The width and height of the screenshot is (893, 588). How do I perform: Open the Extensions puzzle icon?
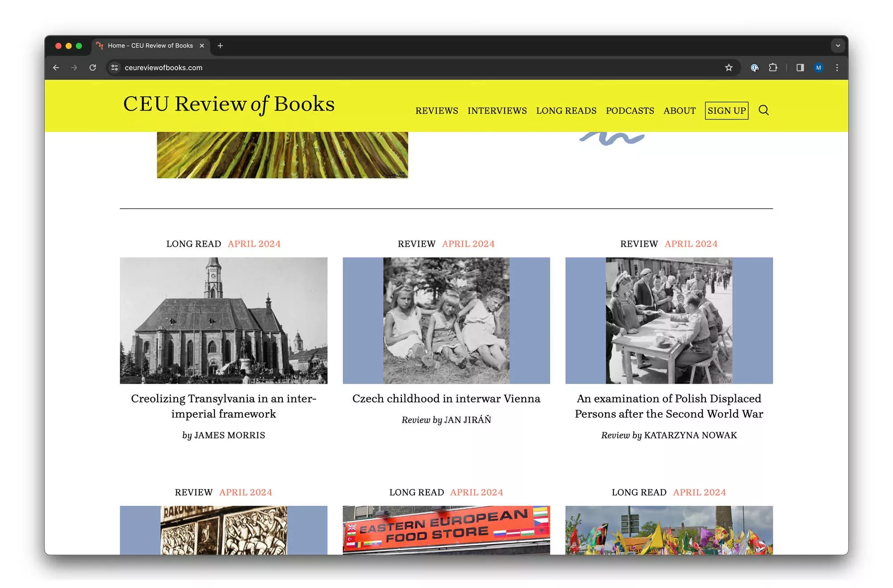click(773, 67)
